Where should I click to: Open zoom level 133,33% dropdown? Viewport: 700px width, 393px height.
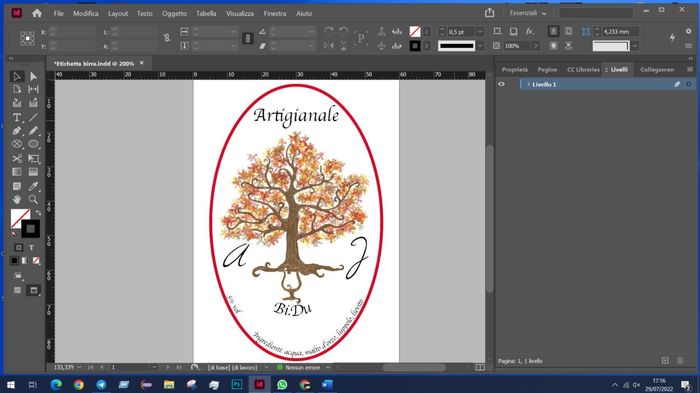(x=79, y=367)
